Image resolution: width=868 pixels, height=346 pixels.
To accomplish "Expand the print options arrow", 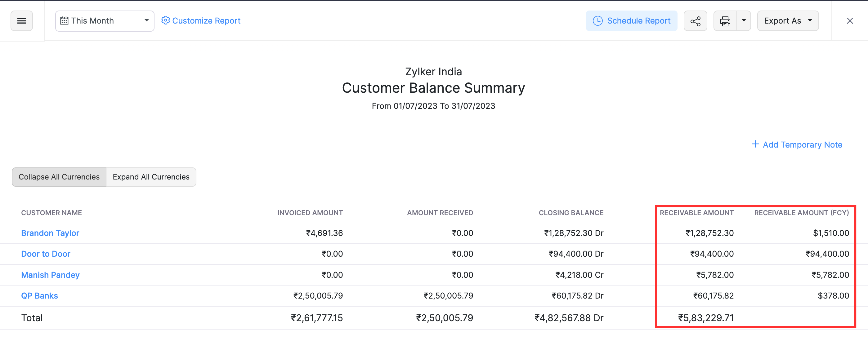I will point(744,20).
